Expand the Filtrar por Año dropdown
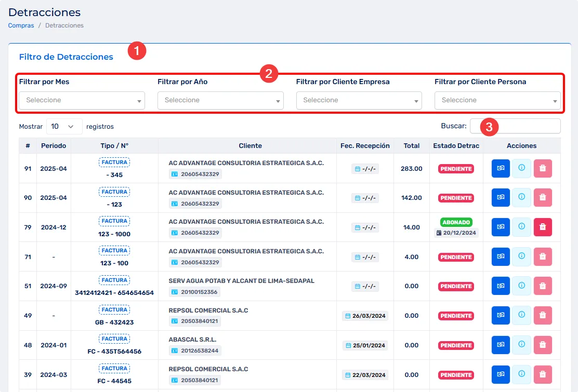578x392 pixels. (x=220, y=100)
